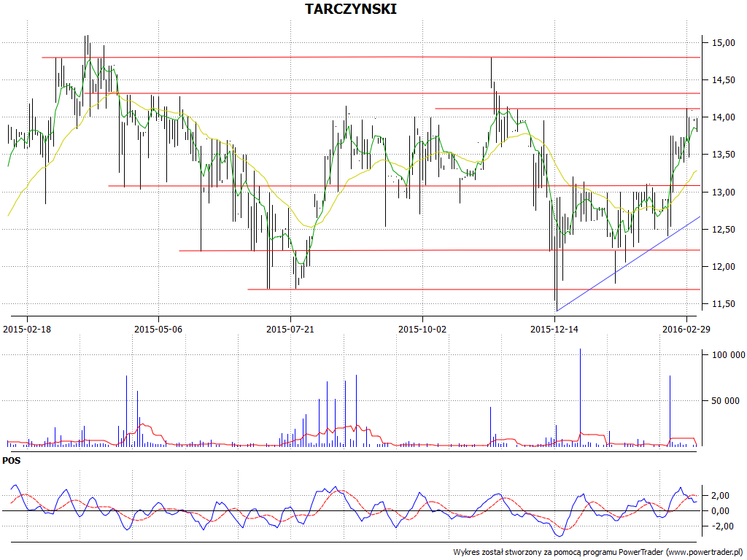Click the 12,50 price axis label
This screenshot has height=560, width=747.
pyautogui.click(x=723, y=230)
